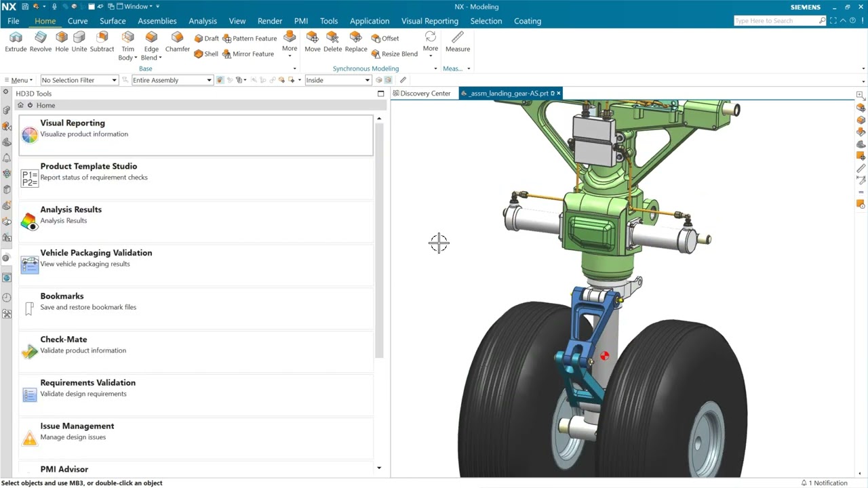868x488 pixels.
Task: Open Visual Reporting in HD3D Tools
Action: pyautogui.click(x=196, y=135)
